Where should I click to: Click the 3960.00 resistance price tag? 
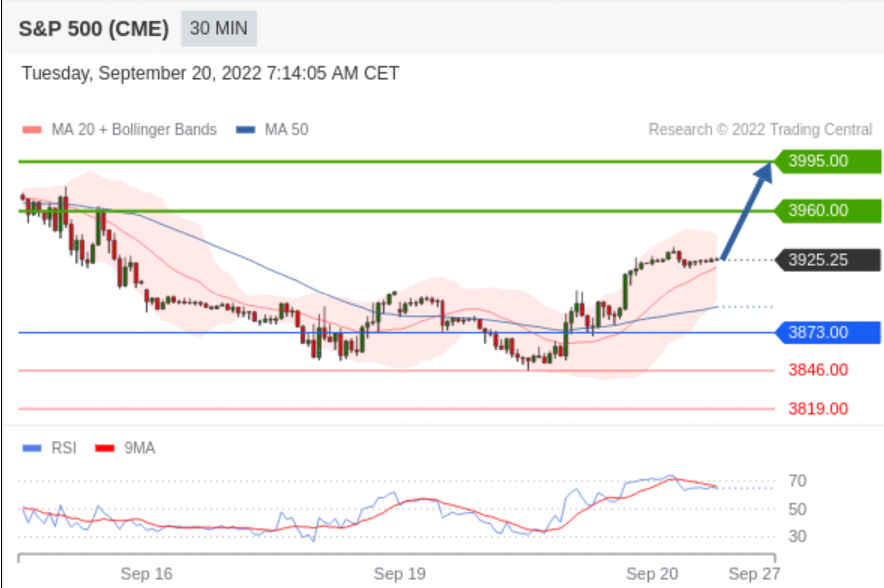click(826, 211)
